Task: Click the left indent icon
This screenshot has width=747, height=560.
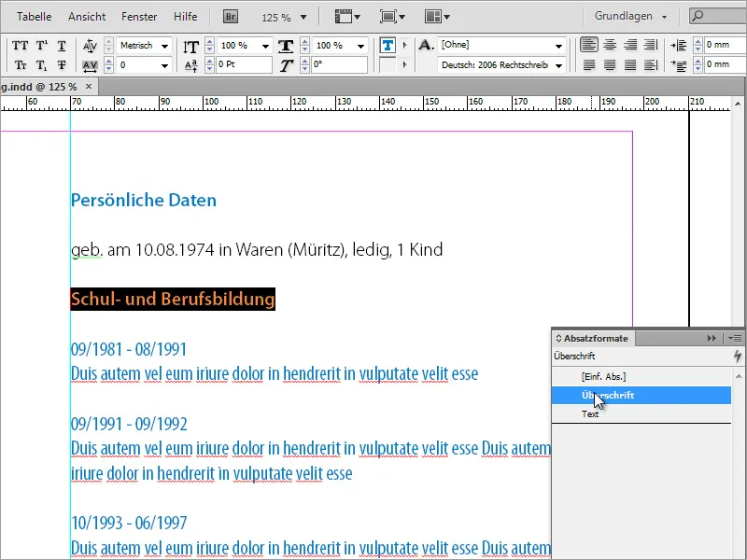Action: (x=679, y=46)
